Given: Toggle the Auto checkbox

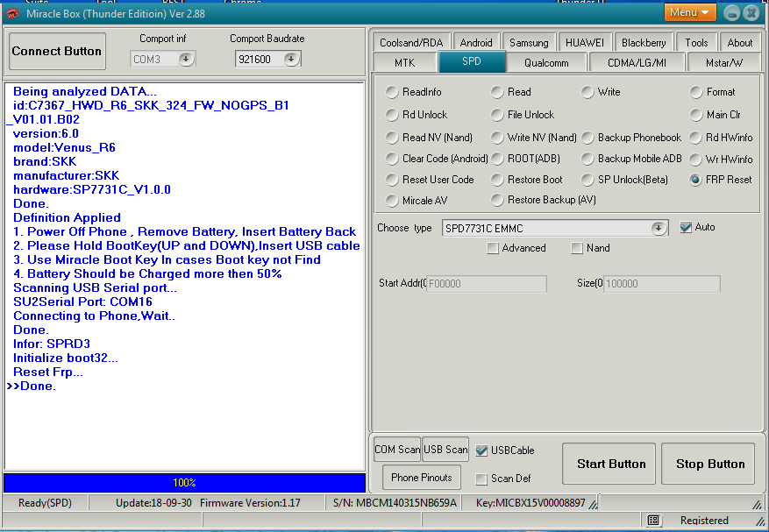Looking at the screenshot, I should click(686, 228).
